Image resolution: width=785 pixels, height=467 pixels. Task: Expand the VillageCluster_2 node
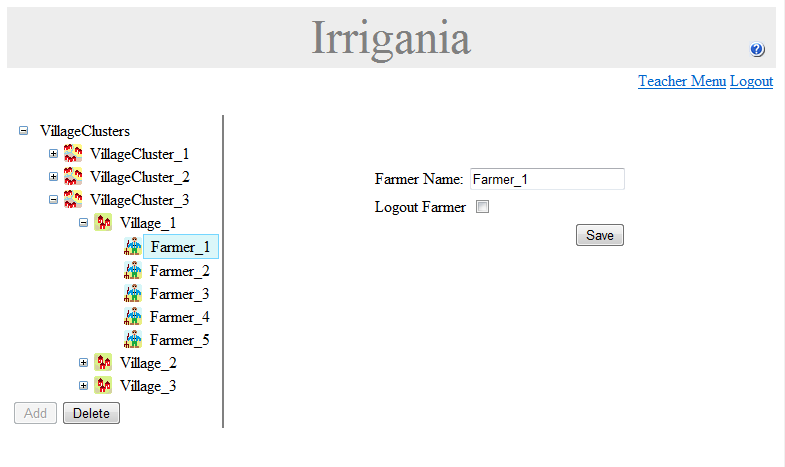click(54, 177)
